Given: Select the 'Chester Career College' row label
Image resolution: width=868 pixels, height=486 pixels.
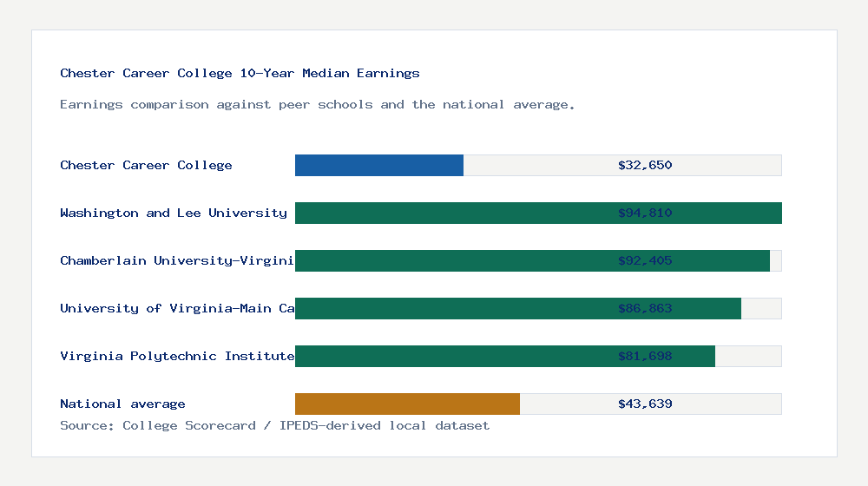Looking at the screenshot, I should coord(146,165).
